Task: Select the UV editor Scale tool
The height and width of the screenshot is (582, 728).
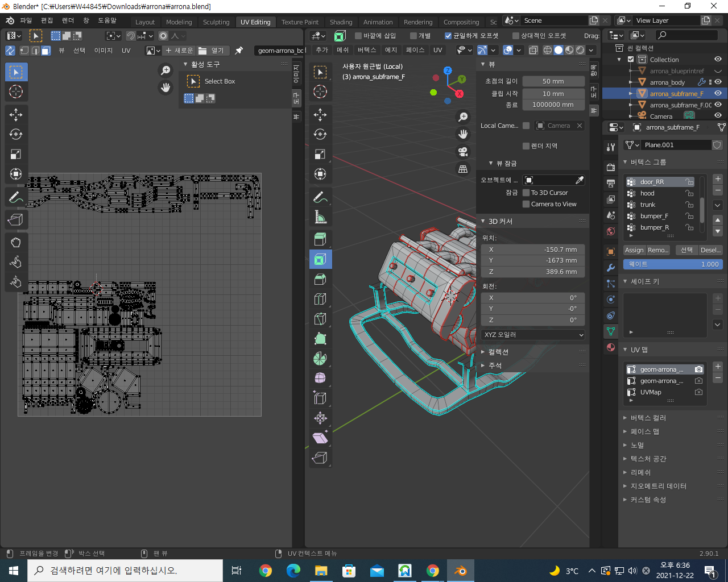Action: point(16,155)
